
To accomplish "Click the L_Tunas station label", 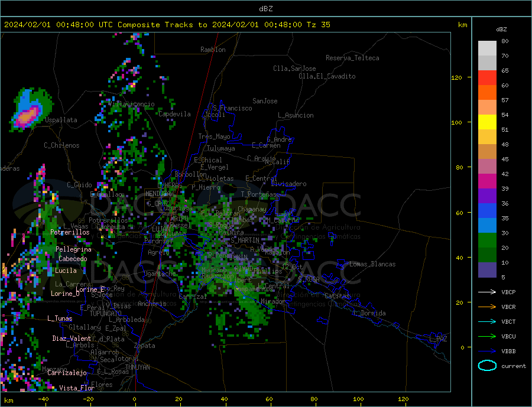I will coord(60,318).
